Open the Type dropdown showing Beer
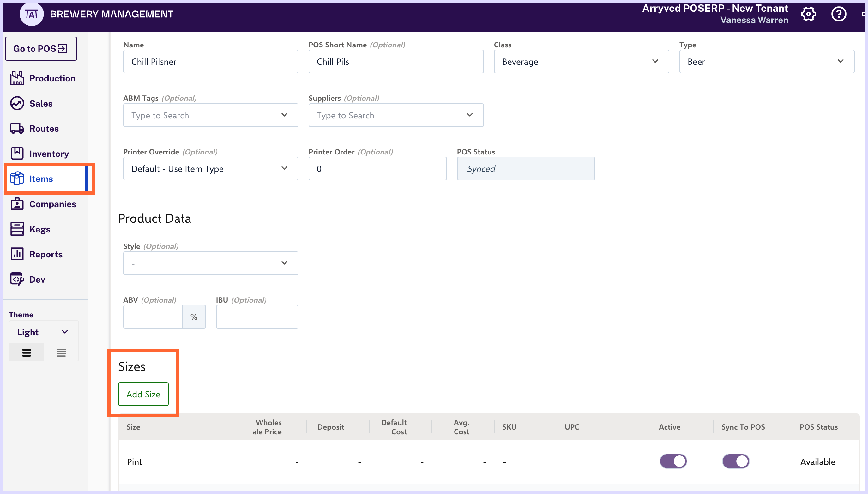 click(x=767, y=61)
